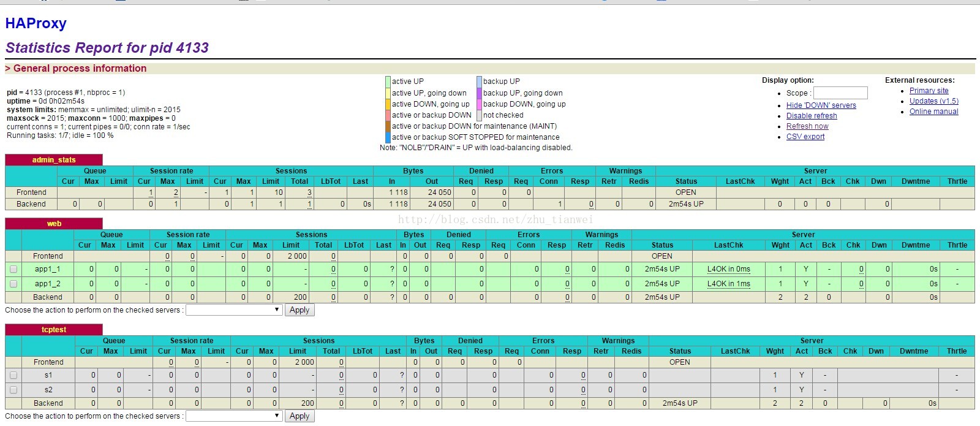Screen dimensions: 980x426
Task: Click s2 server name in tcptest table
Action: click(48, 390)
